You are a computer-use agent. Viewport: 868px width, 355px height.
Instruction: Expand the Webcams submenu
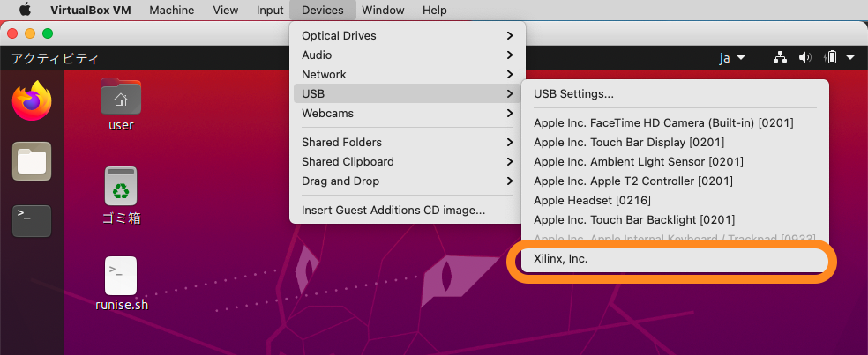(x=407, y=114)
